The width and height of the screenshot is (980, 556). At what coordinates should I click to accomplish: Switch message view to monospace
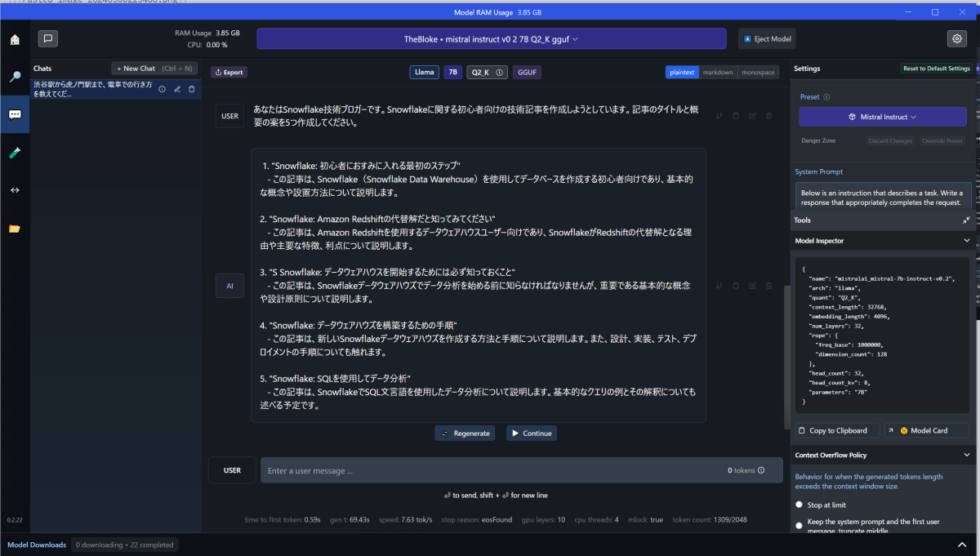coord(758,72)
